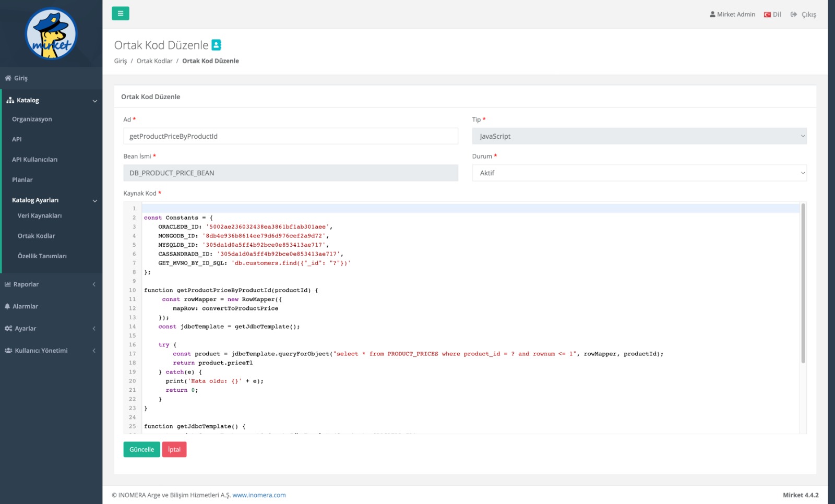Open the Tip dropdown showing JavaScript
The width and height of the screenshot is (835, 504).
tap(639, 136)
